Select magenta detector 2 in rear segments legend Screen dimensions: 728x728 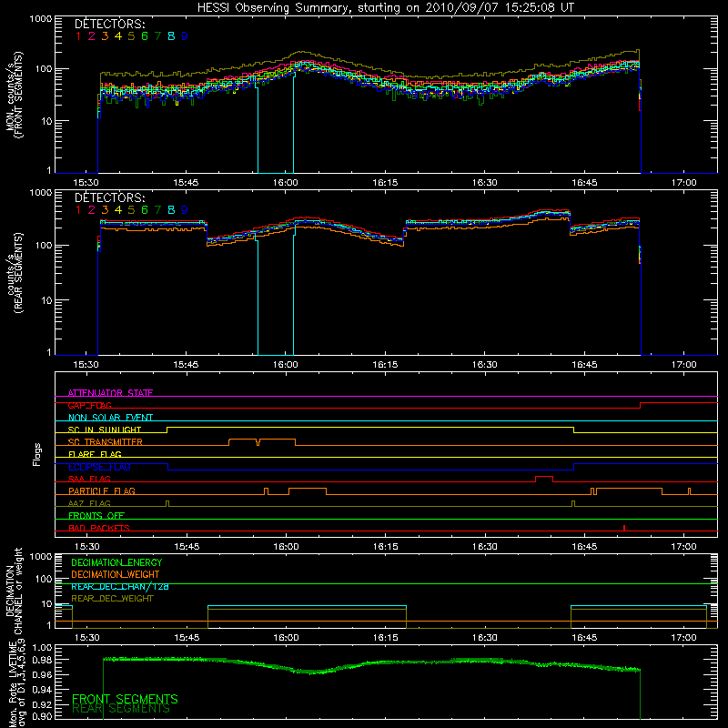[x=92, y=210]
